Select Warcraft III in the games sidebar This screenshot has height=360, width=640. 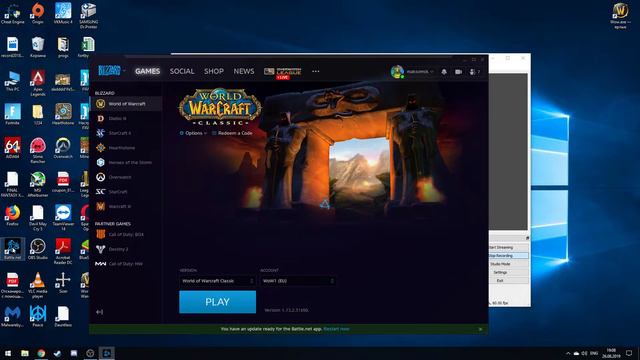coord(126,207)
